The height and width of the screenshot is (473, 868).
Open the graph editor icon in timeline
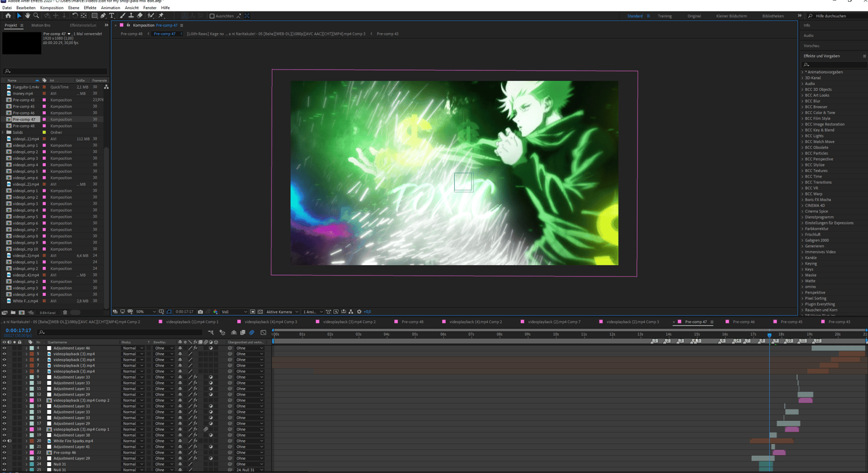(x=263, y=332)
